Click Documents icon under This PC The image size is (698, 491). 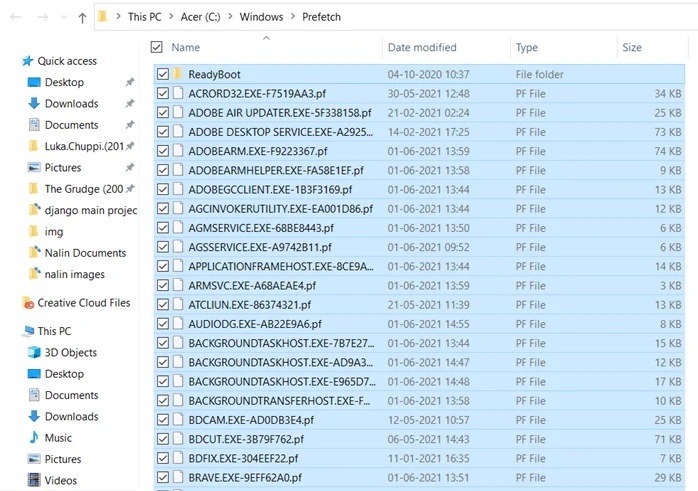34,395
